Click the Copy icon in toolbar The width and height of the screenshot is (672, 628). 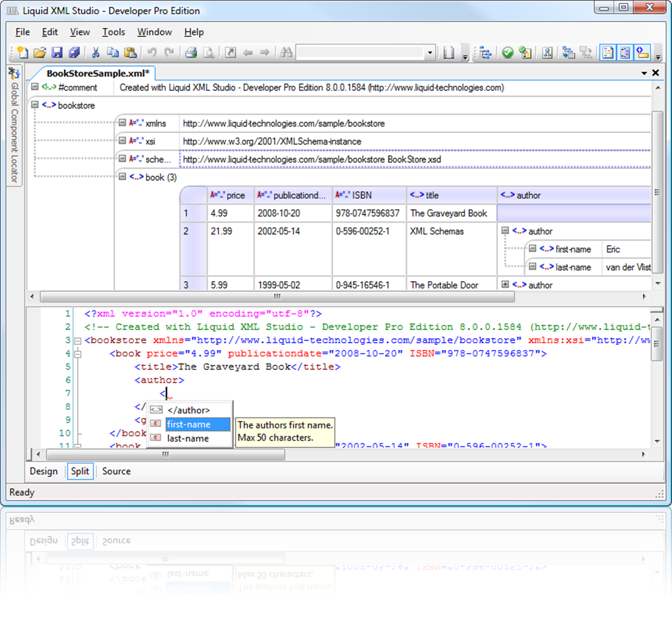pyautogui.click(x=112, y=52)
